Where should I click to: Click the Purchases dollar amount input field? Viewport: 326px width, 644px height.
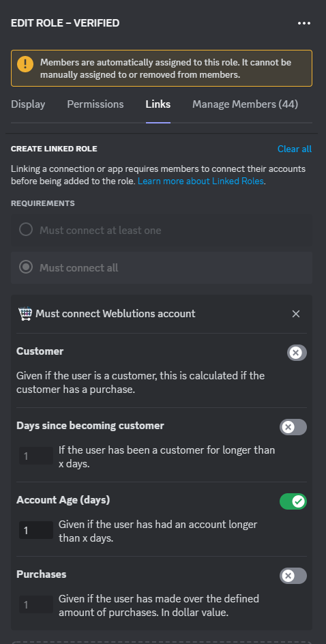pos(36,604)
